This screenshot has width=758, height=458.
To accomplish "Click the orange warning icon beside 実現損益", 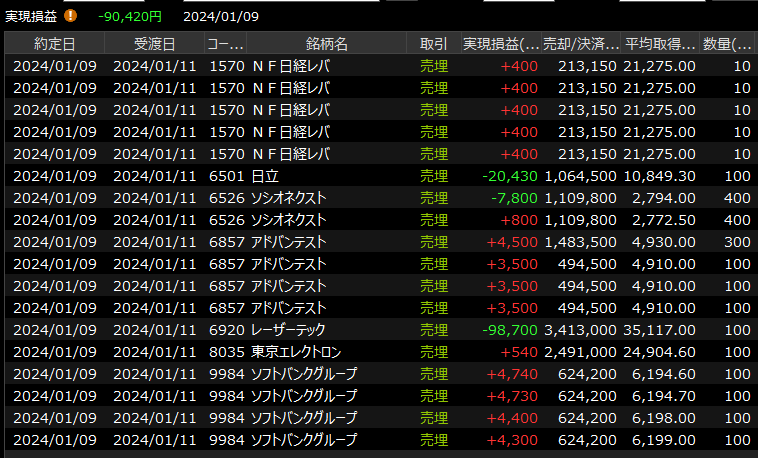I will [x=70, y=16].
